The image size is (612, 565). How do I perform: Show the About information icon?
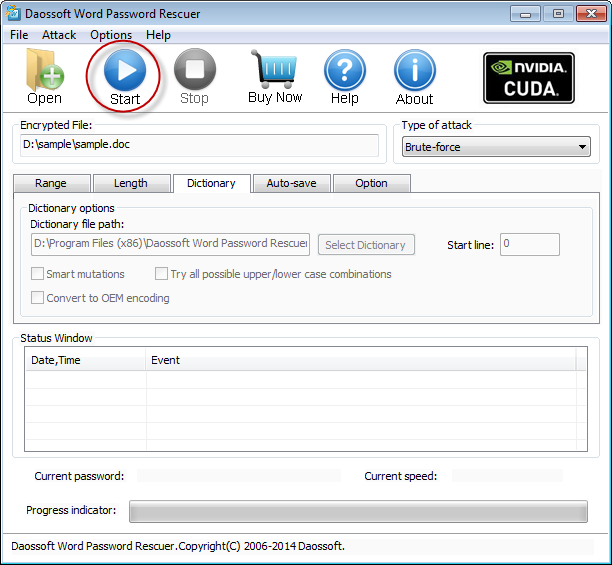(415, 77)
